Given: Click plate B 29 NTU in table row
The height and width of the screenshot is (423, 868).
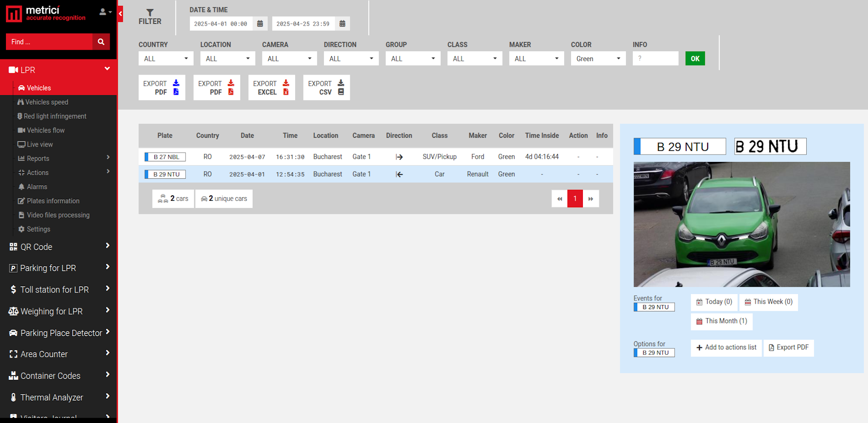Looking at the screenshot, I should click(165, 174).
